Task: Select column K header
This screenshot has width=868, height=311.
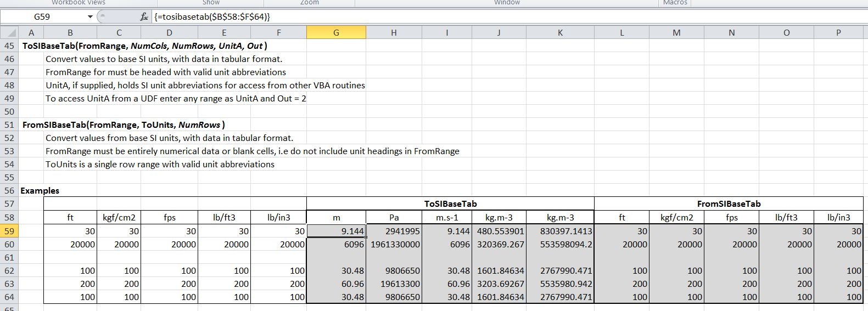Action: 559,33
